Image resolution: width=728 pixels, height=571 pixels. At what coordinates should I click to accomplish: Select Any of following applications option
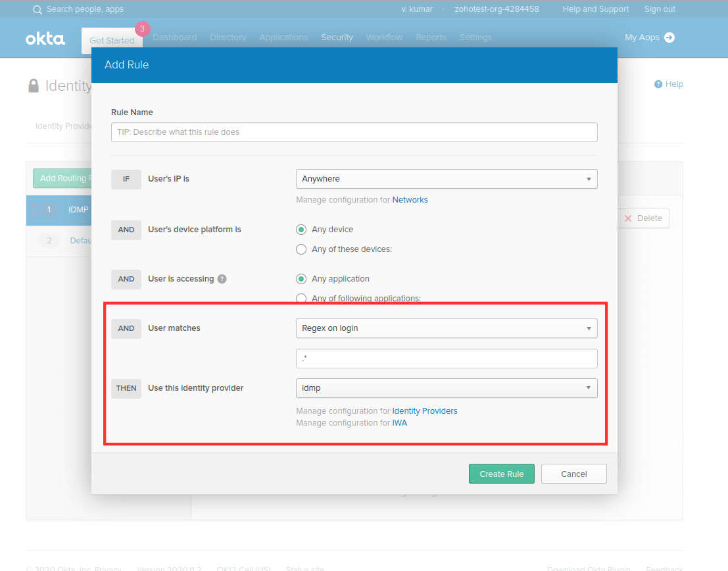pyautogui.click(x=301, y=298)
